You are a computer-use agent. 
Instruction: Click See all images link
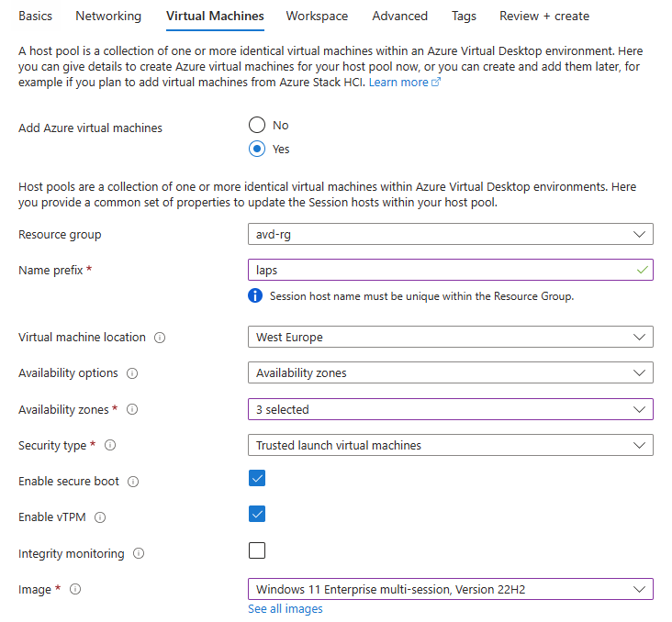coord(285,609)
